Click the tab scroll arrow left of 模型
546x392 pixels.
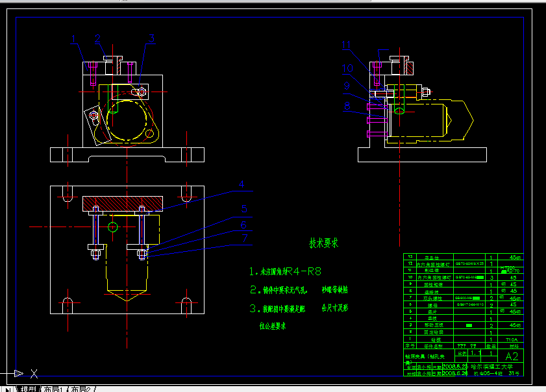[x=8, y=389]
